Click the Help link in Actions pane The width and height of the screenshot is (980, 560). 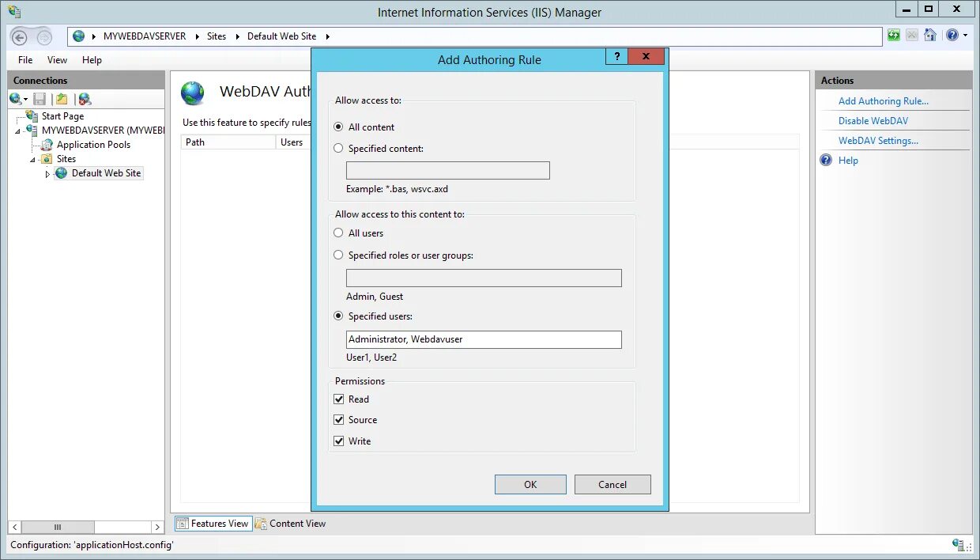(x=848, y=161)
